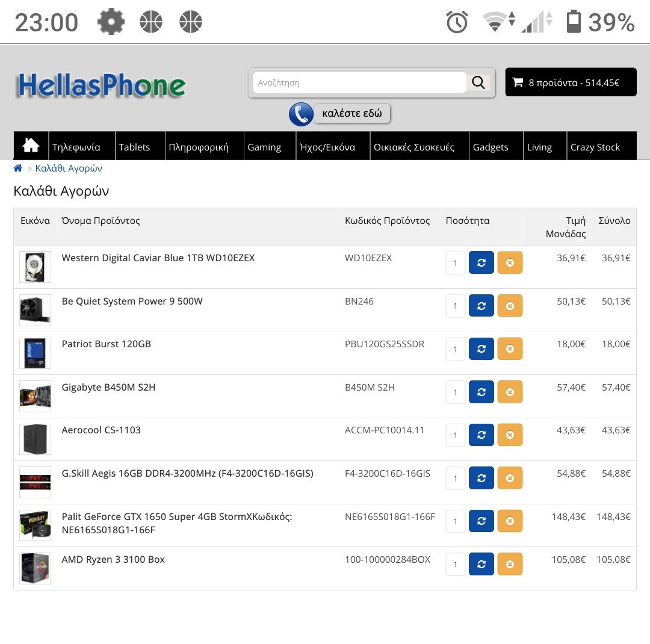Update quantity for Be Quiet System Power 9
Image resolution: width=650 pixels, height=644 pixels.
481,306
